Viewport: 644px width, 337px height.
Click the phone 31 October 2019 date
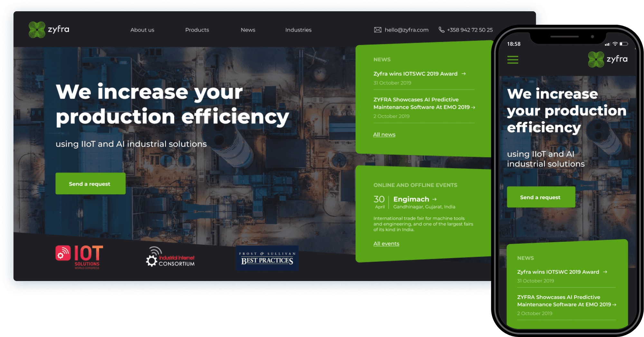(535, 281)
